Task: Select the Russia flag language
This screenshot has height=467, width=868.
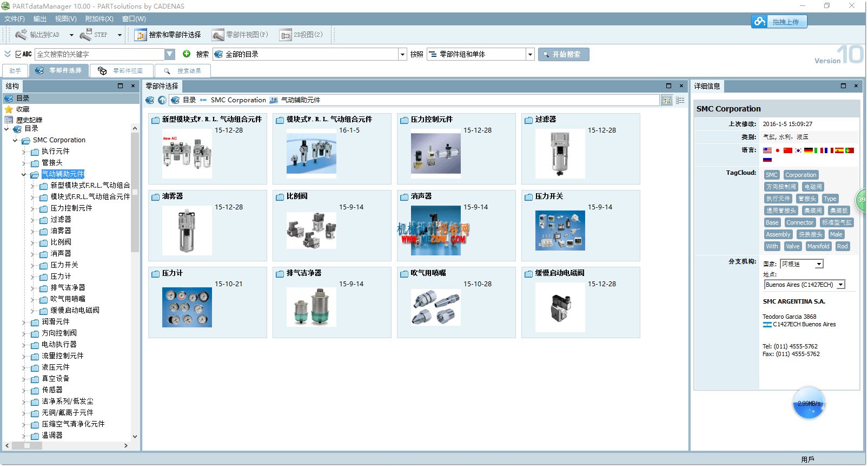Action: pyautogui.click(x=767, y=160)
